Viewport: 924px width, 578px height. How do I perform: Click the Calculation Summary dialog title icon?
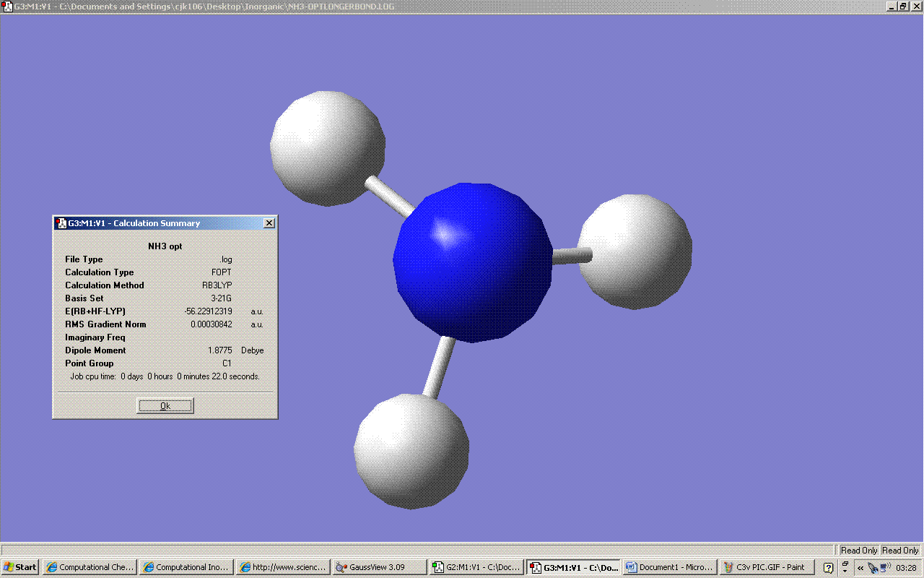point(61,223)
